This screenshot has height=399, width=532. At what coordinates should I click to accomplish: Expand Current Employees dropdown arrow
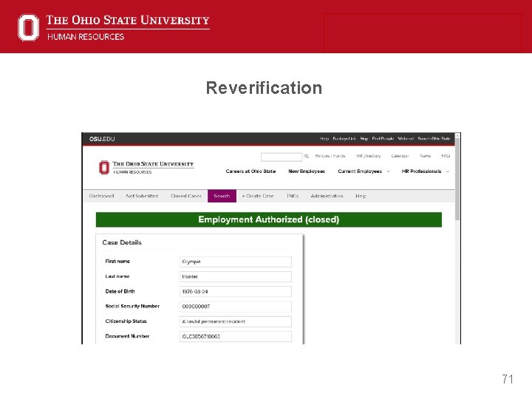click(389, 171)
